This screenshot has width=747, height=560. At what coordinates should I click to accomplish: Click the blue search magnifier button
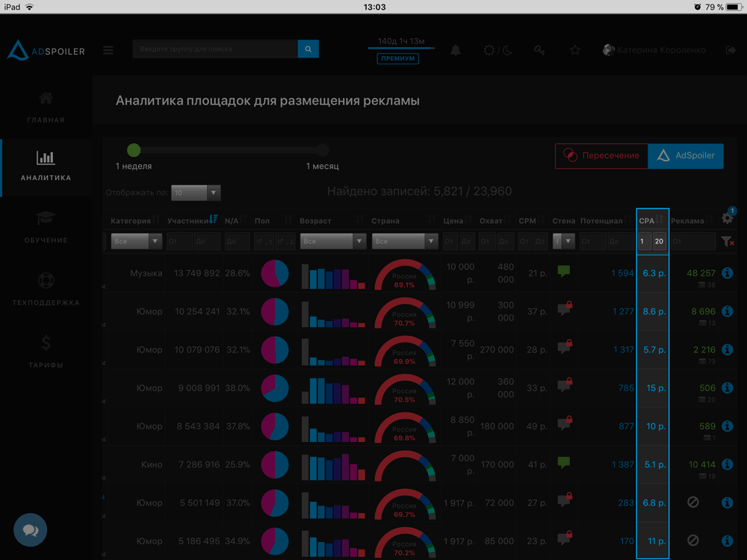[308, 49]
